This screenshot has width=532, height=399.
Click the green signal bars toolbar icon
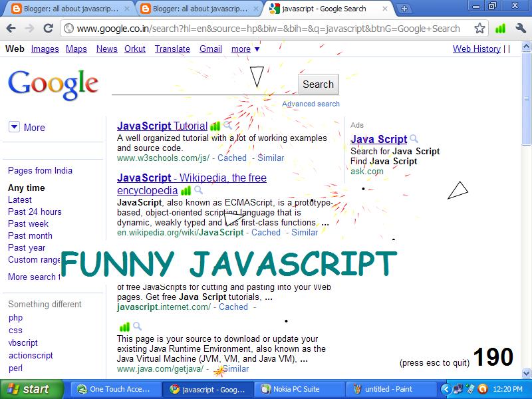[x=501, y=29]
